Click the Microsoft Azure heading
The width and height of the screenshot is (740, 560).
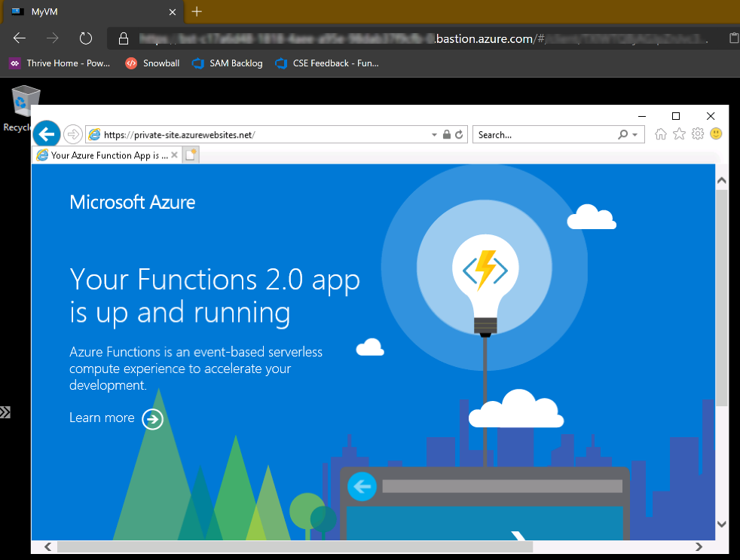click(x=132, y=203)
